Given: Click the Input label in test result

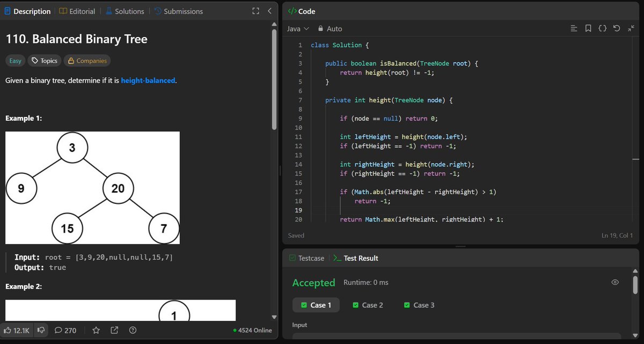Looking at the screenshot, I should click(300, 325).
